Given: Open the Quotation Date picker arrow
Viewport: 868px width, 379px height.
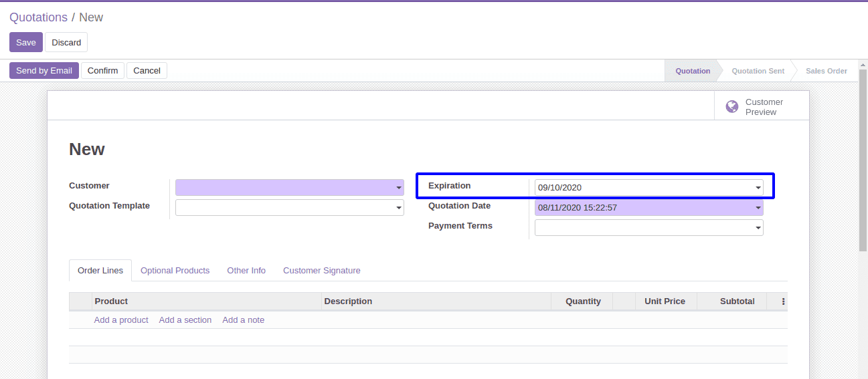Looking at the screenshot, I should click(x=758, y=208).
